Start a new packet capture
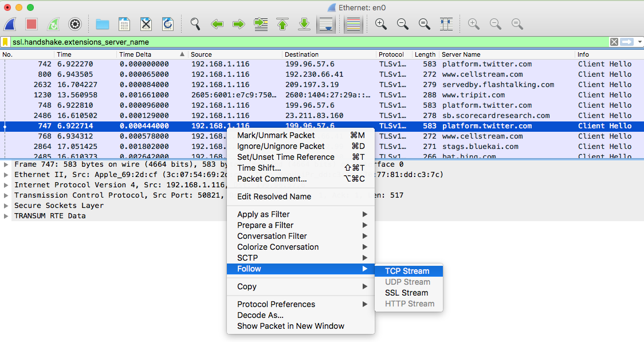Viewport: 644px width, 342px height. coord(9,24)
